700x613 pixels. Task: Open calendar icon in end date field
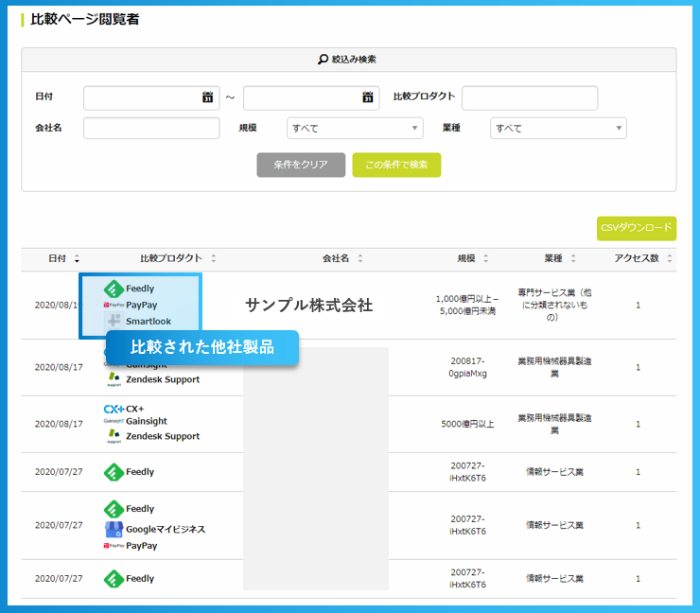coord(367,97)
